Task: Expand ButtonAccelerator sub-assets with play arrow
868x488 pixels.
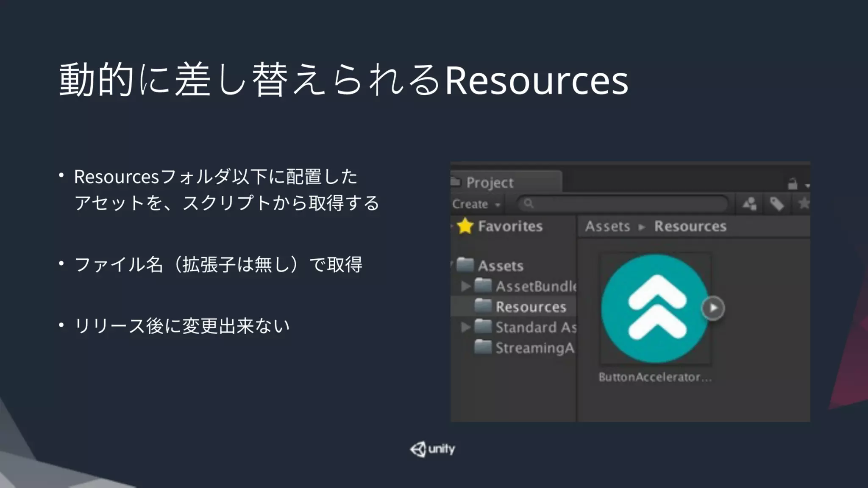Action: (x=713, y=308)
